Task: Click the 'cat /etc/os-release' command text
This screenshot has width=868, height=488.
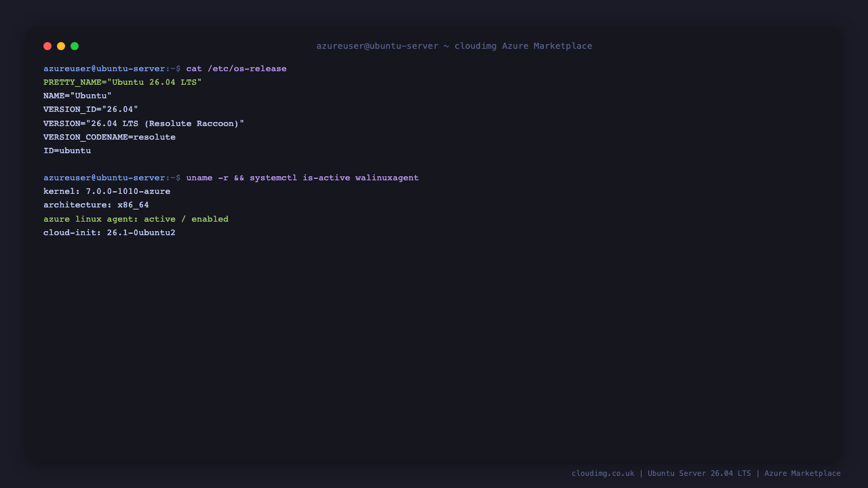Action: [237, 68]
